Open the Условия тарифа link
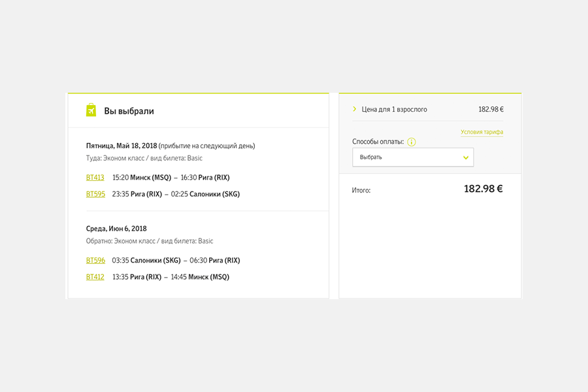Screen dimensions: 588x392 (482, 132)
